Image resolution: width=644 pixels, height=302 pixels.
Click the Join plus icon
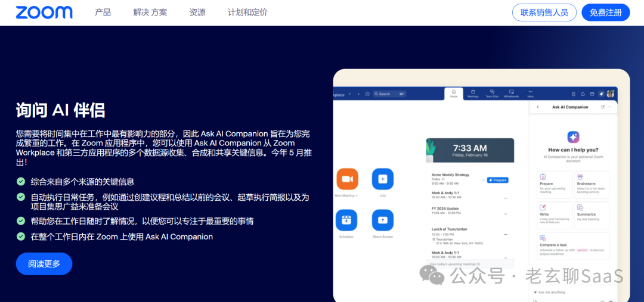coord(383,179)
